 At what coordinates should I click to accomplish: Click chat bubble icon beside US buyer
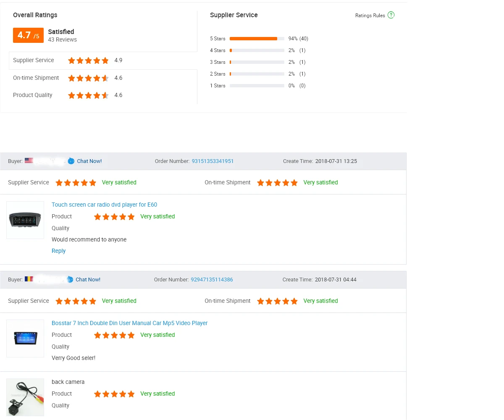pos(71,161)
